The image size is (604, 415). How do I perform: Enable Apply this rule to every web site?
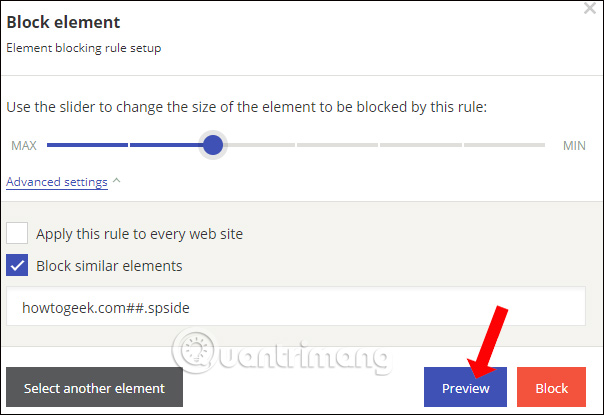(17, 234)
